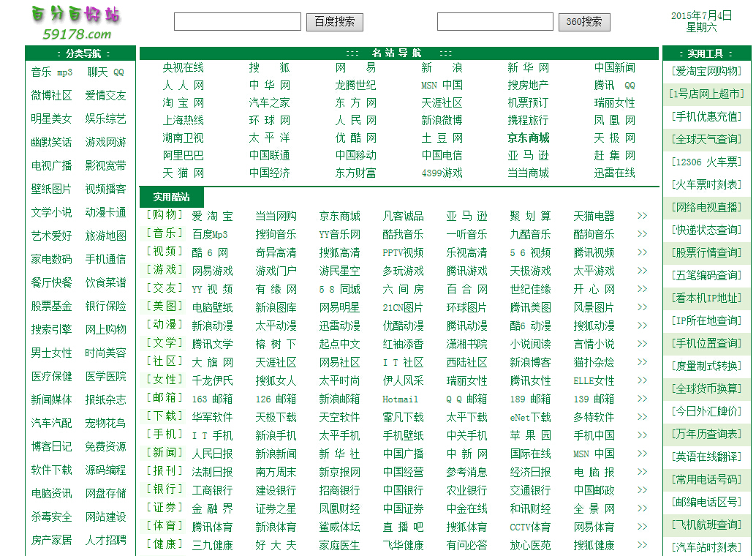Open the 软件下载 category
This screenshot has width=756, height=556.
(x=52, y=470)
